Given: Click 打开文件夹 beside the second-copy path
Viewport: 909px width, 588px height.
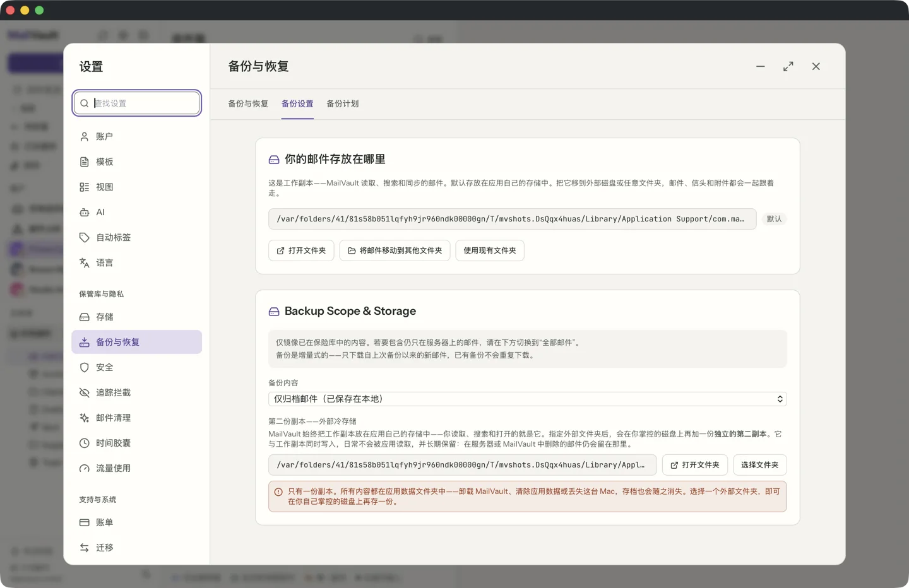Looking at the screenshot, I should click(x=695, y=465).
